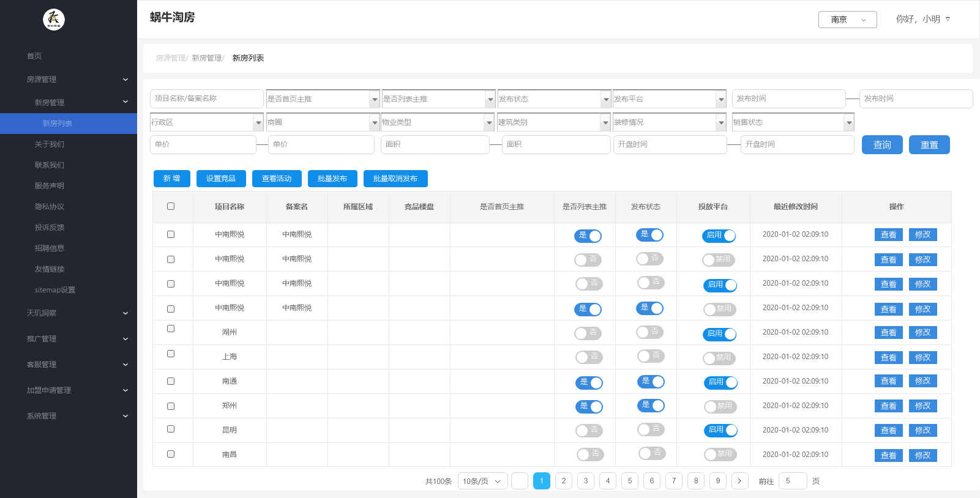Viewport: 980px width, 498px height.
Task: Open the 10条/页 page size dropdown
Action: point(483,481)
